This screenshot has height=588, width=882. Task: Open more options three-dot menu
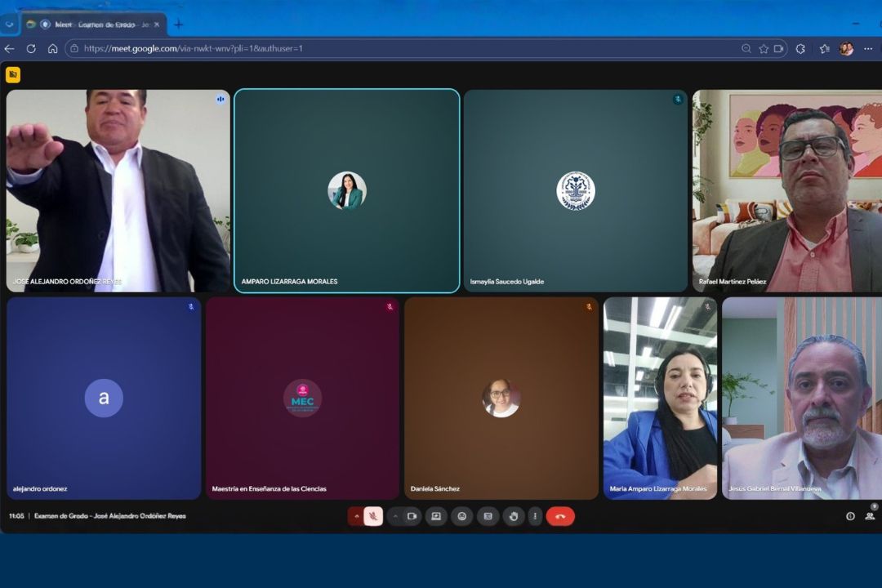point(535,516)
